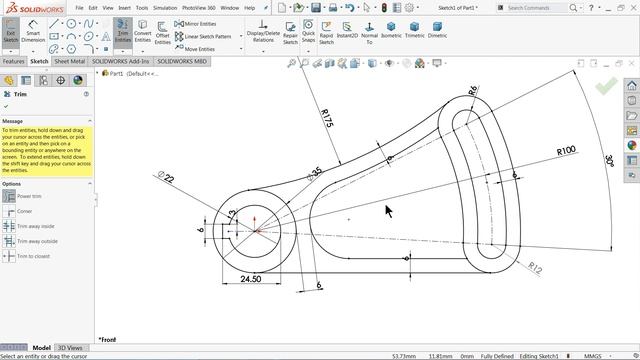The width and height of the screenshot is (640, 360).
Task: Open Display/Delete Relations dropdown arrow
Action: pyautogui.click(x=263, y=52)
